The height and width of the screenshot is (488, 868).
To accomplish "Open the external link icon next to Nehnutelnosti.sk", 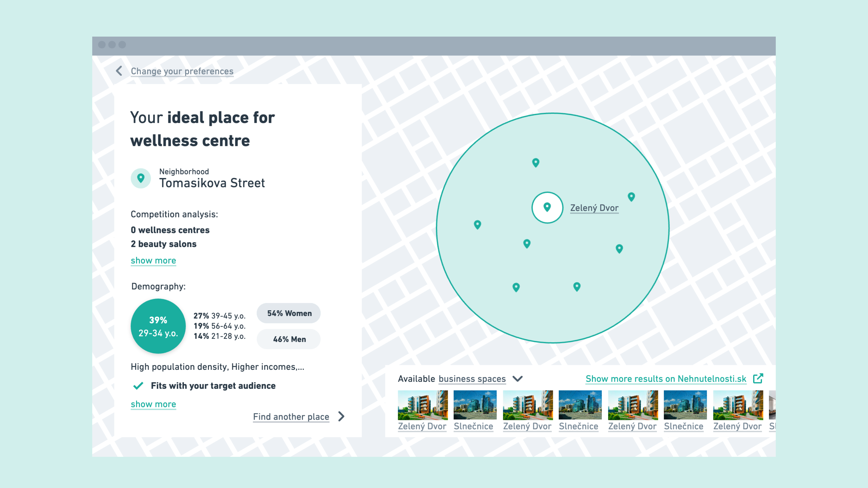I will pyautogui.click(x=758, y=378).
